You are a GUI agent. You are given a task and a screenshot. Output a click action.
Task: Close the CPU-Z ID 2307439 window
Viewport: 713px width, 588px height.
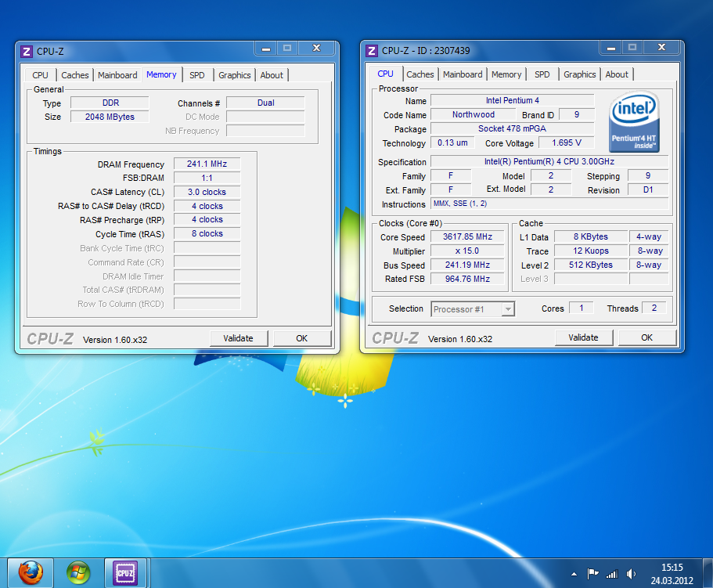(x=662, y=47)
